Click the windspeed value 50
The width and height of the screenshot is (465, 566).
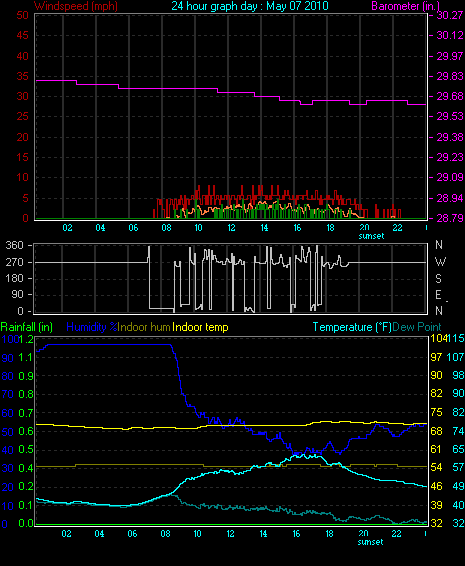click(x=22, y=15)
